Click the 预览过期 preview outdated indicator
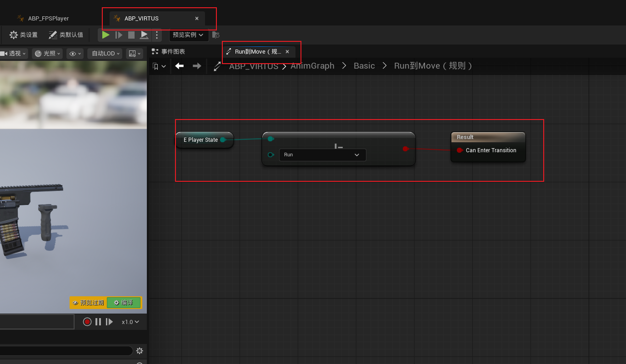The width and height of the screenshot is (626, 364). (89, 303)
